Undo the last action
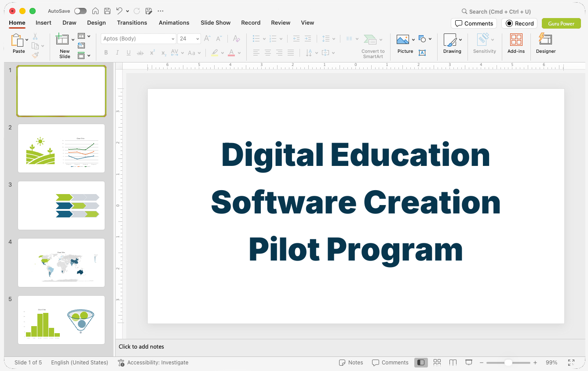Screen dimensions: 588x371 (119, 11)
